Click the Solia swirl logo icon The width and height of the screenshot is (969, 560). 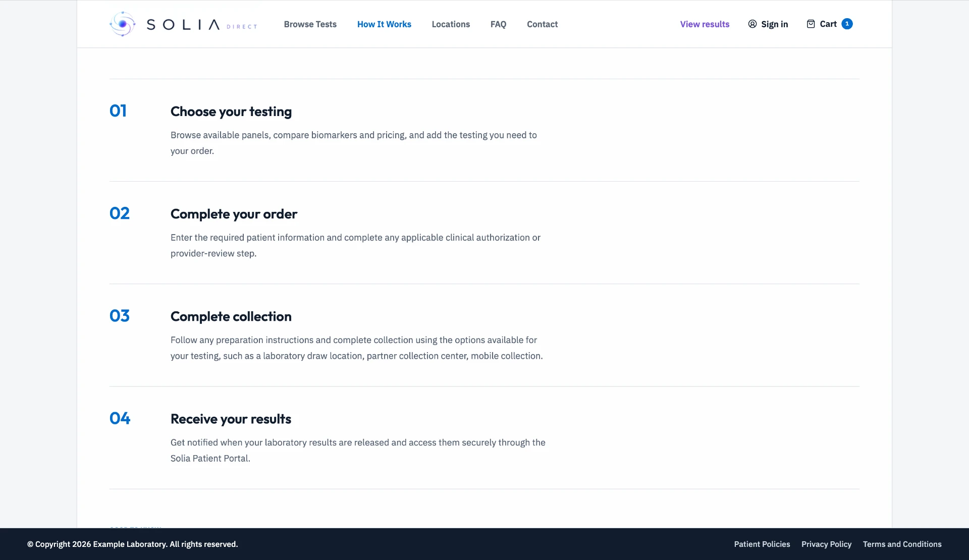[122, 24]
